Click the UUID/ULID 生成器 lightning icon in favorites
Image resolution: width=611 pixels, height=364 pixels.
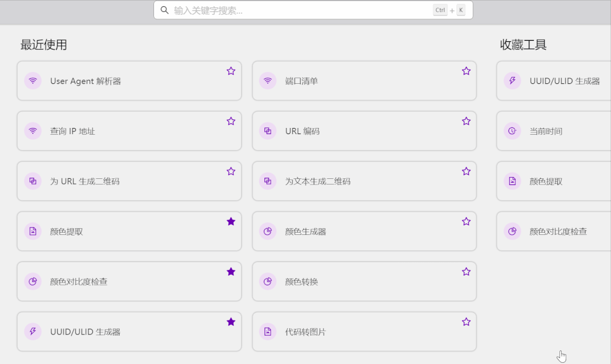click(512, 81)
